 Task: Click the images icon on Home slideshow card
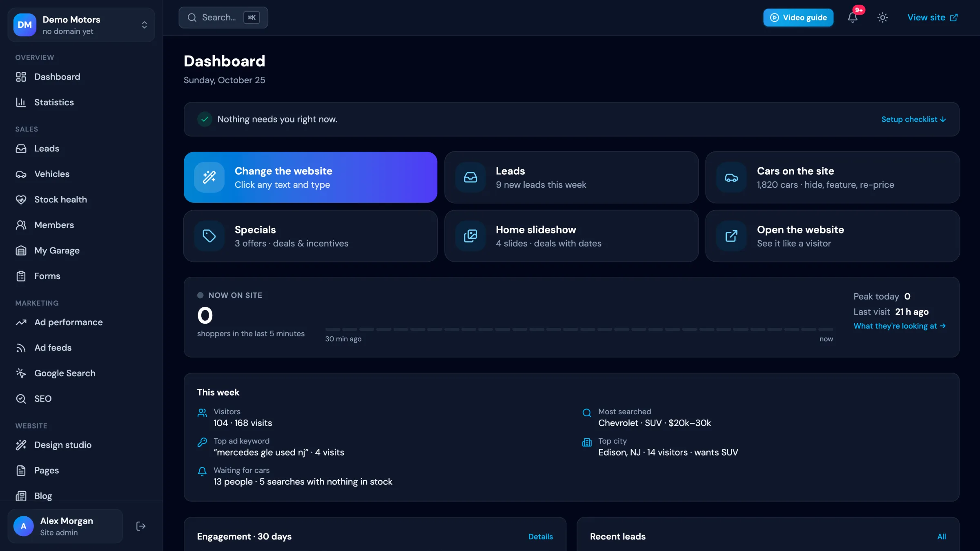470,236
